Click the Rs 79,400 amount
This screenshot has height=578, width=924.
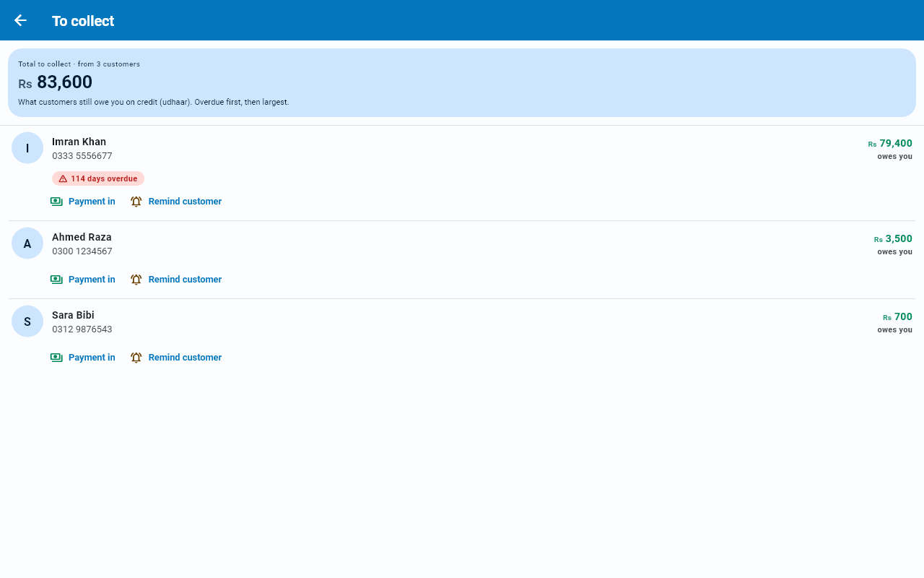click(x=890, y=143)
